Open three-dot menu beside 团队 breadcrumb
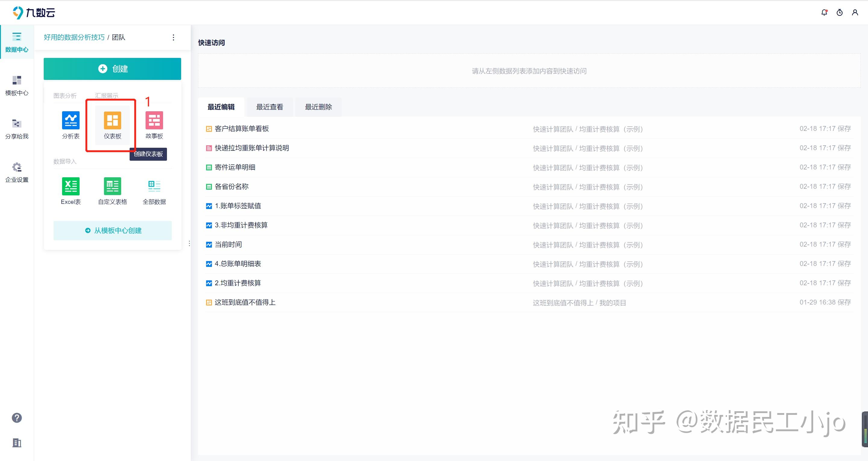Screen dimensions: 868x461 click(x=174, y=37)
